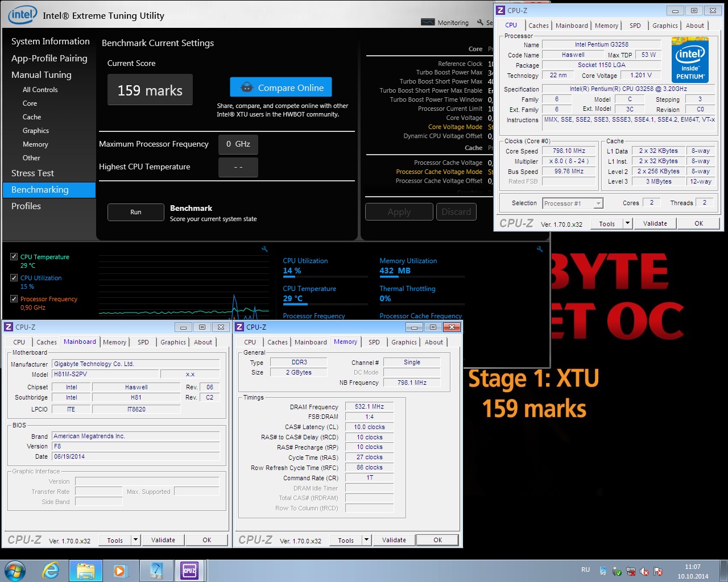Switch to CPU-Z taskbar item
Image resolution: width=728 pixels, height=582 pixels.
click(189, 571)
